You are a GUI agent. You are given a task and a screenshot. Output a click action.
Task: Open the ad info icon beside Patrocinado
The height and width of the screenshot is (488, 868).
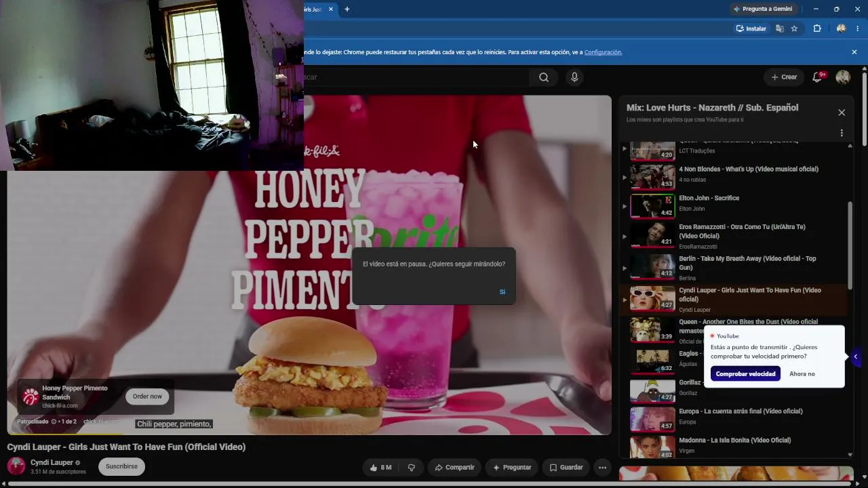pos(54,422)
